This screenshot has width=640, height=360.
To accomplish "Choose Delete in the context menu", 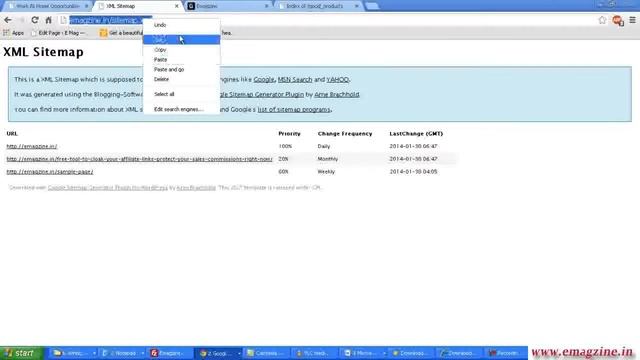I will (181, 79).
